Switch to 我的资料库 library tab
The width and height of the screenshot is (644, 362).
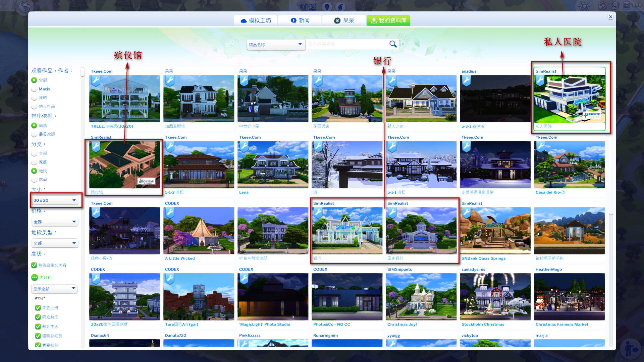[388, 20]
